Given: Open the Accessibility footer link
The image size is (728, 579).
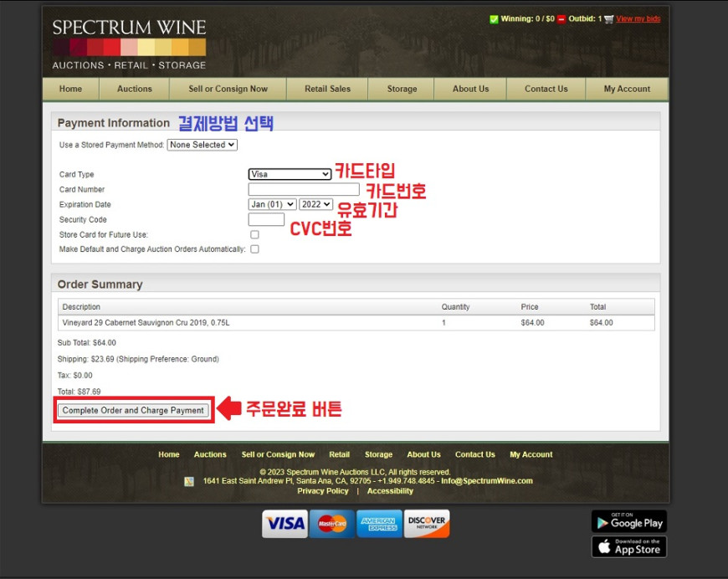Looking at the screenshot, I should coord(390,491).
